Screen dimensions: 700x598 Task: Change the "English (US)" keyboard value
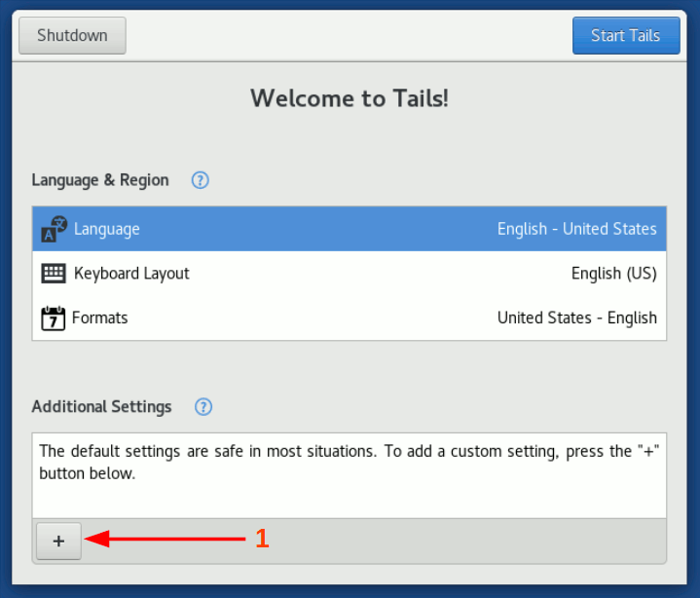[613, 274]
